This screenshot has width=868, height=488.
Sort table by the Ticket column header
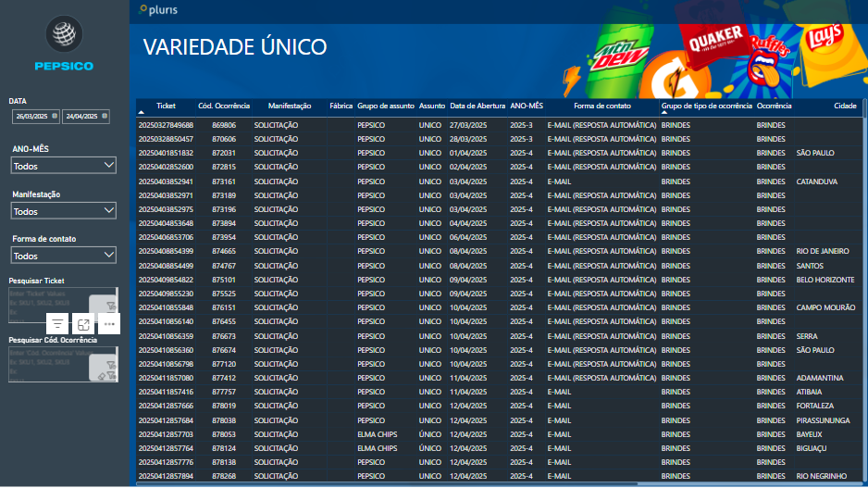click(166, 106)
